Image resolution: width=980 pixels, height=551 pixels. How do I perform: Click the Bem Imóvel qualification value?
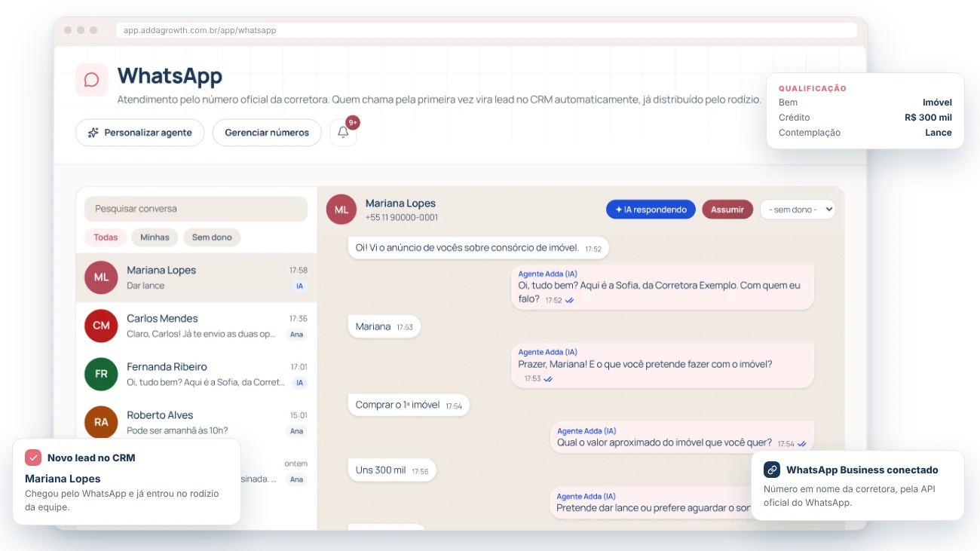click(x=937, y=103)
